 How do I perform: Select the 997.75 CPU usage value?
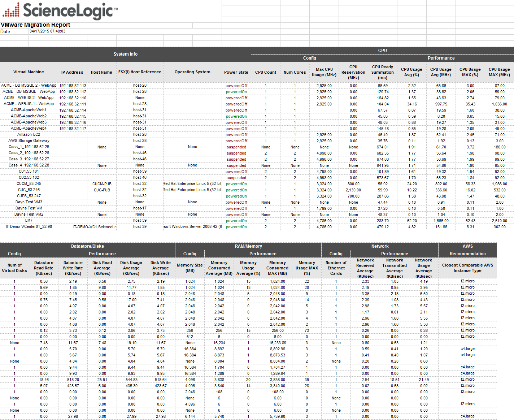pos(441,104)
